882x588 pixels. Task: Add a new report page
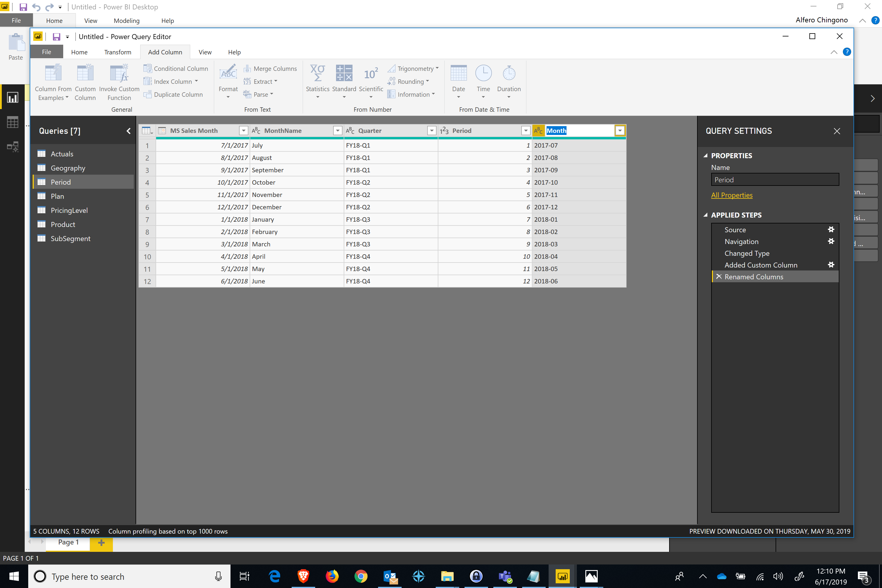tap(101, 543)
